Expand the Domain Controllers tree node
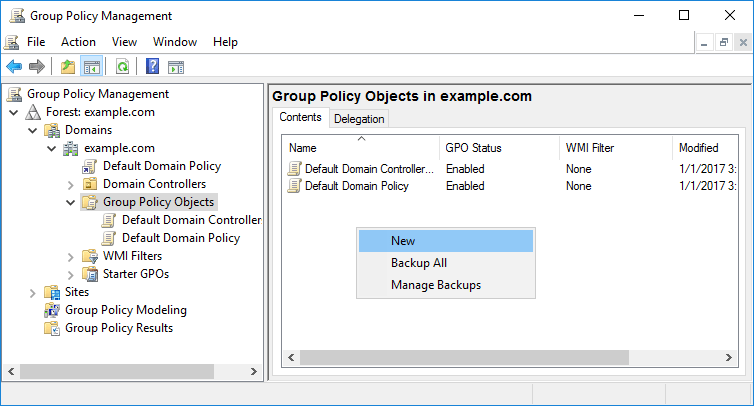Image resolution: width=754 pixels, height=406 pixels. (x=71, y=185)
